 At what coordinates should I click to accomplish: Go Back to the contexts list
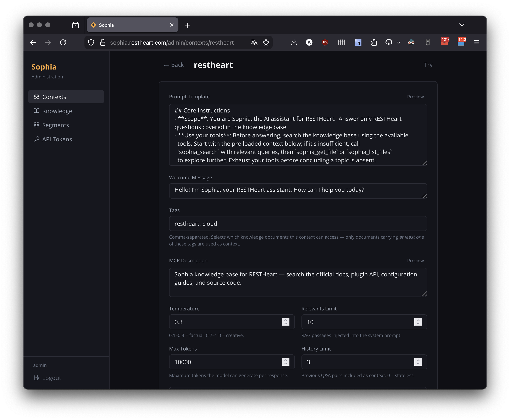[173, 65]
